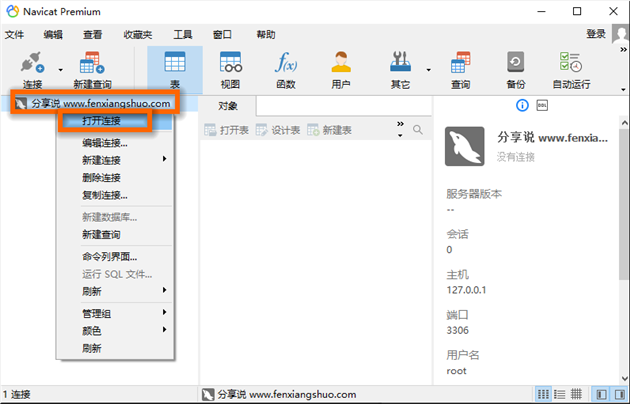Open the 编辑 menu
The image size is (630, 404).
(x=53, y=35)
